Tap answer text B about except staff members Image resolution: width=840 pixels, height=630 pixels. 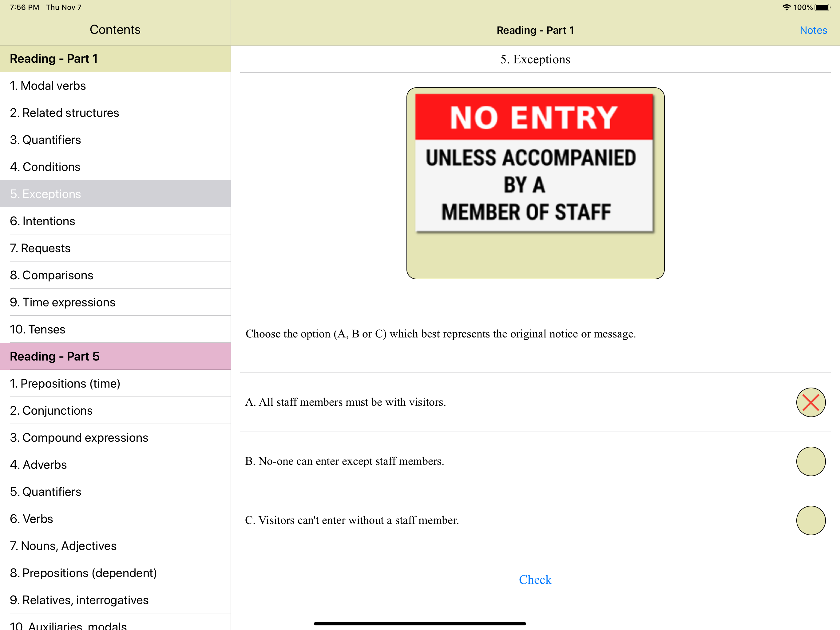(x=344, y=461)
